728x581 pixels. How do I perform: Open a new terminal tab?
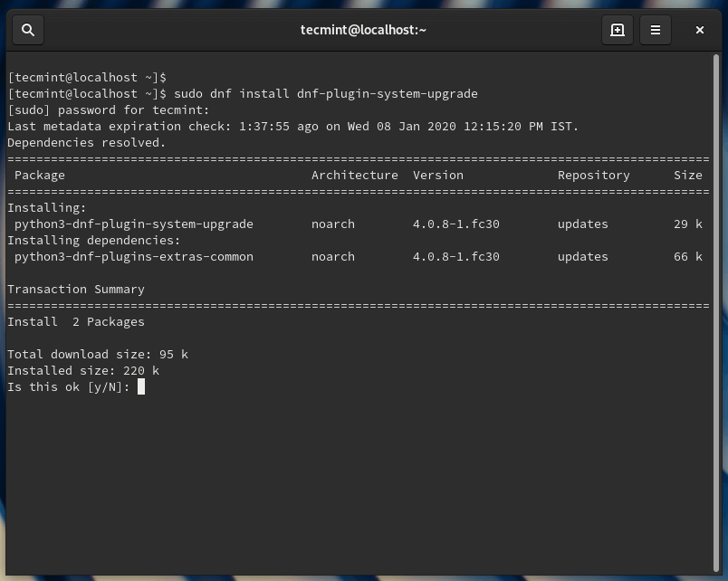click(x=617, y=30)
